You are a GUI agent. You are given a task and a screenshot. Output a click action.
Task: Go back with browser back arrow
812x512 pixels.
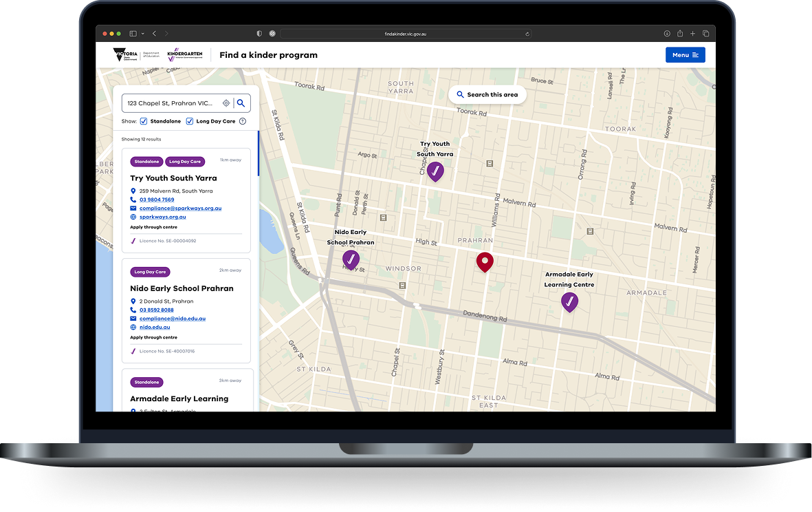tap(154, 34)
